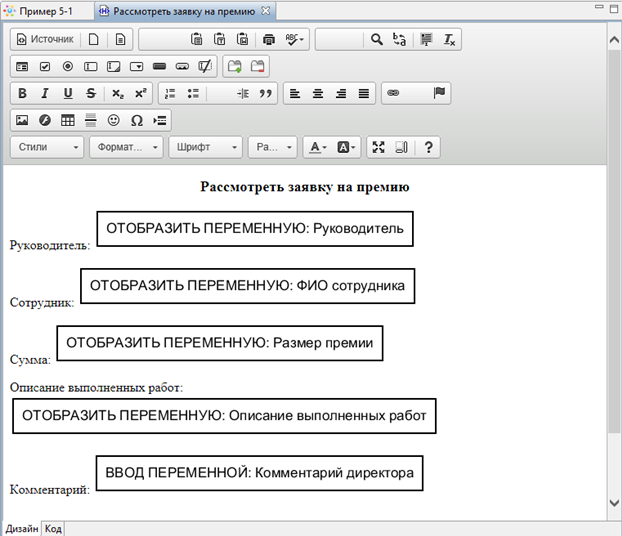Open the spell check ABC dropdown
This screenshot has height=536, width=622.
[294, 39]
